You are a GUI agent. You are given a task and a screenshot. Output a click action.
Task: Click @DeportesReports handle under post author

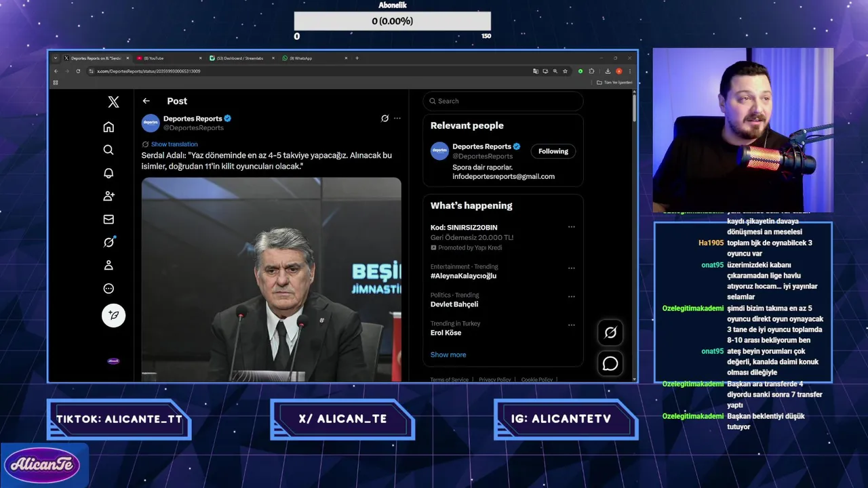[193, 127]
